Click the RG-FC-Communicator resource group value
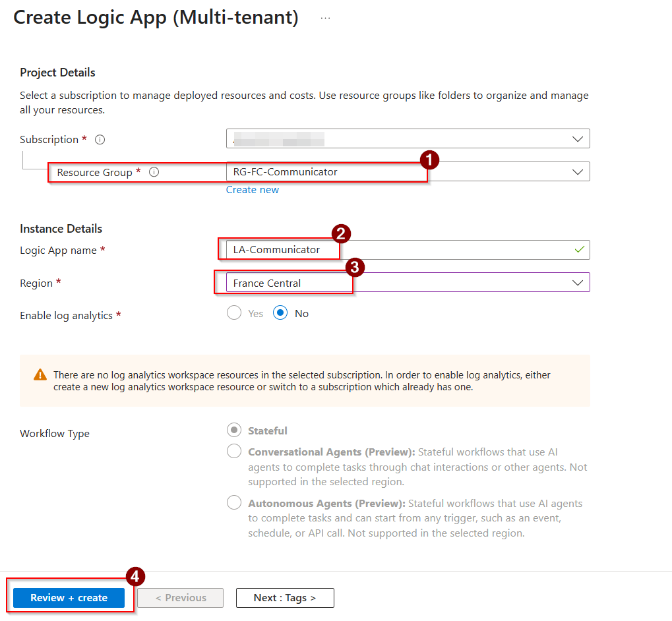This screenshot has height=621, width=672. click(286, 172)
